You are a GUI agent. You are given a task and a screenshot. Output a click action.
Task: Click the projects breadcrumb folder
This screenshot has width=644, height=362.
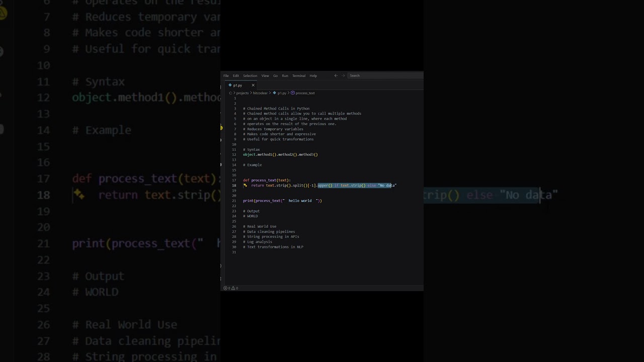click(243, 93)
